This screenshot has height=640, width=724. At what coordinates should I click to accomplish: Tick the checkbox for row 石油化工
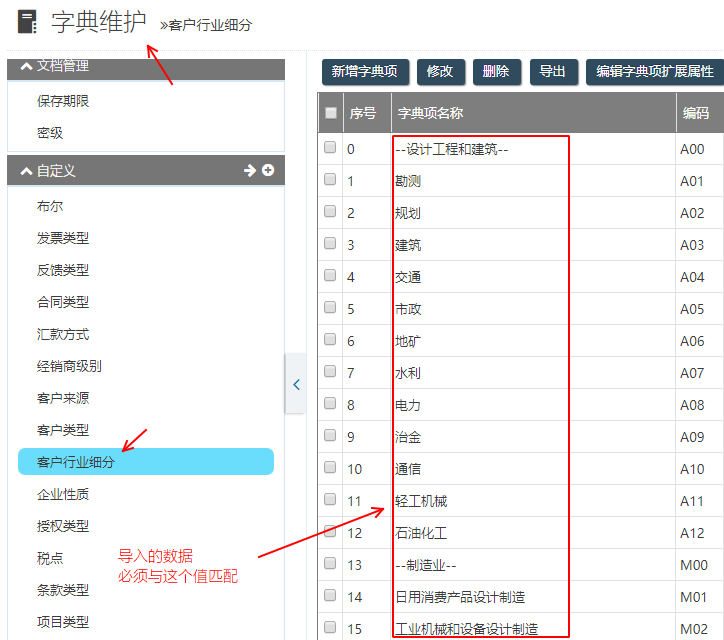pyautogui.click(x=330, y=532)
